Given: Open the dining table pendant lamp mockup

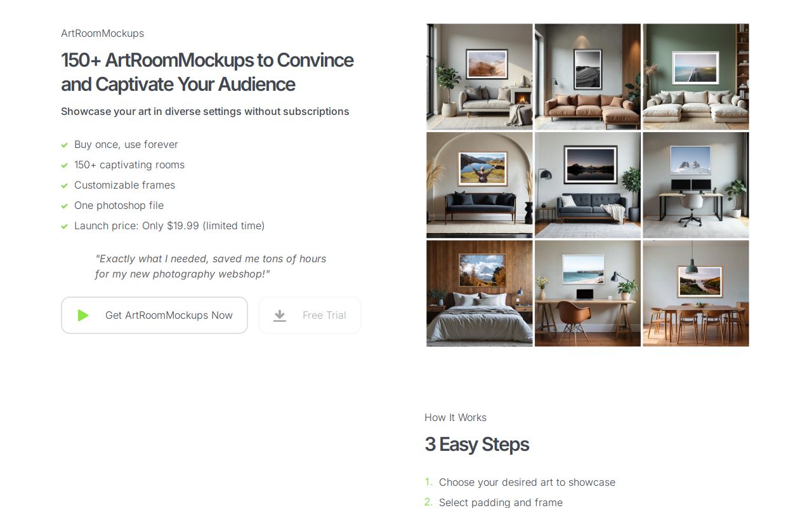Looking at the screenshot, I should click(696, 293).
